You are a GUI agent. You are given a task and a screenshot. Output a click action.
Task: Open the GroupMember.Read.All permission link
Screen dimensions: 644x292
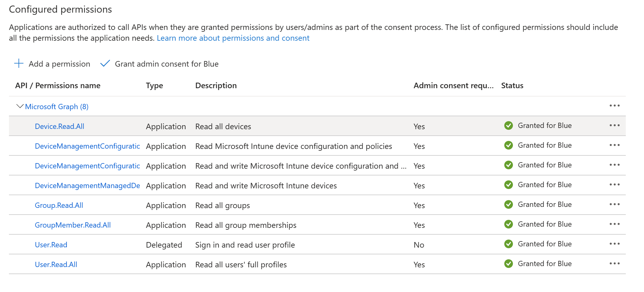pyautogui.click(x=73, y=225)
